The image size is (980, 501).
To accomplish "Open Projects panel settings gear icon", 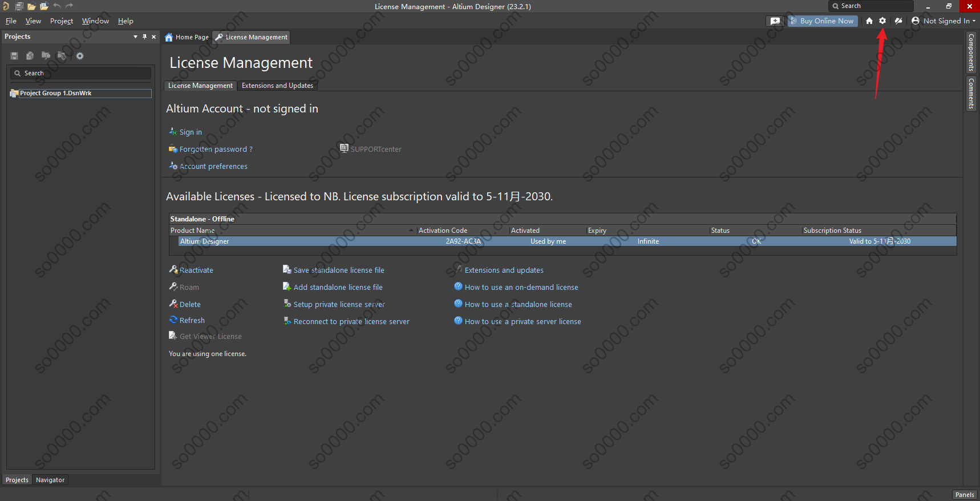I will [80, 56].
